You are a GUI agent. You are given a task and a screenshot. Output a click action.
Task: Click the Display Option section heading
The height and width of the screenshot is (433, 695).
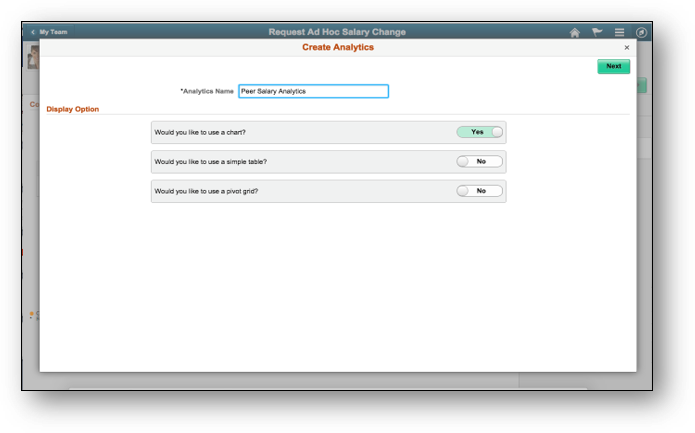pyautogui.click(x=73, y=109)
